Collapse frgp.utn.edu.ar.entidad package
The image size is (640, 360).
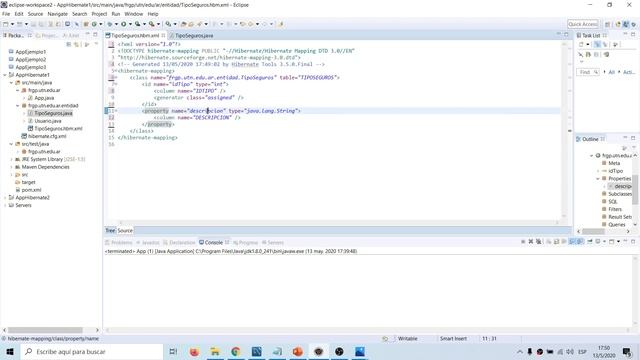coord(18,105)
